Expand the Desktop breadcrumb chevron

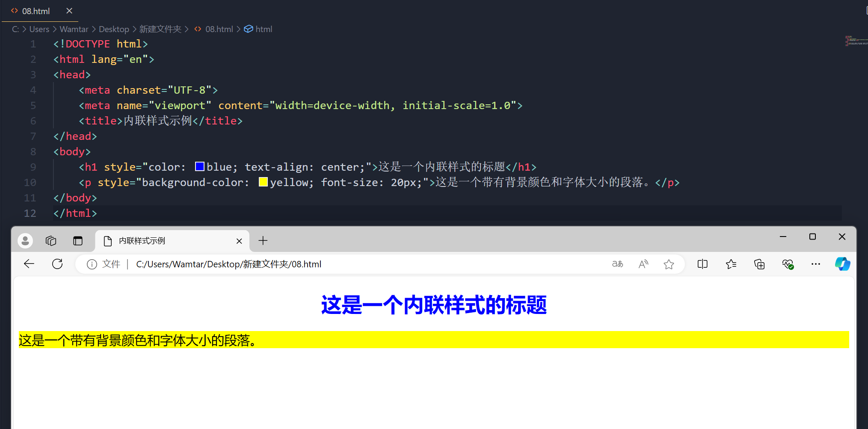135,29
